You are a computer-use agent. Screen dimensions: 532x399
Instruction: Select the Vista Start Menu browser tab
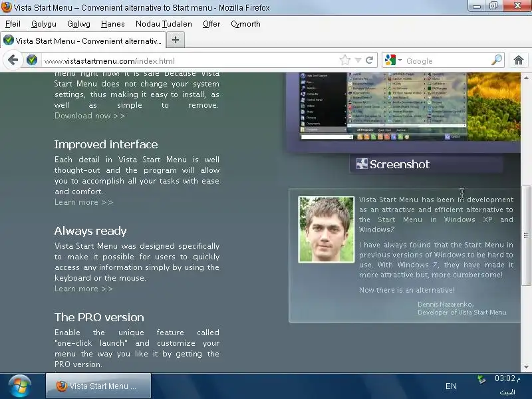tap(84, 41)
